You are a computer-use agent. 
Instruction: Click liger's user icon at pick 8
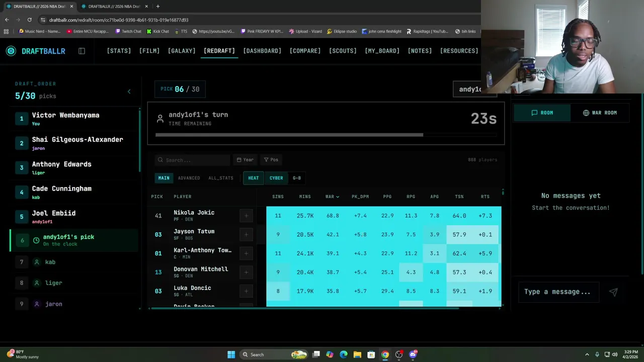pyautogui.click(x=36, y=283)
